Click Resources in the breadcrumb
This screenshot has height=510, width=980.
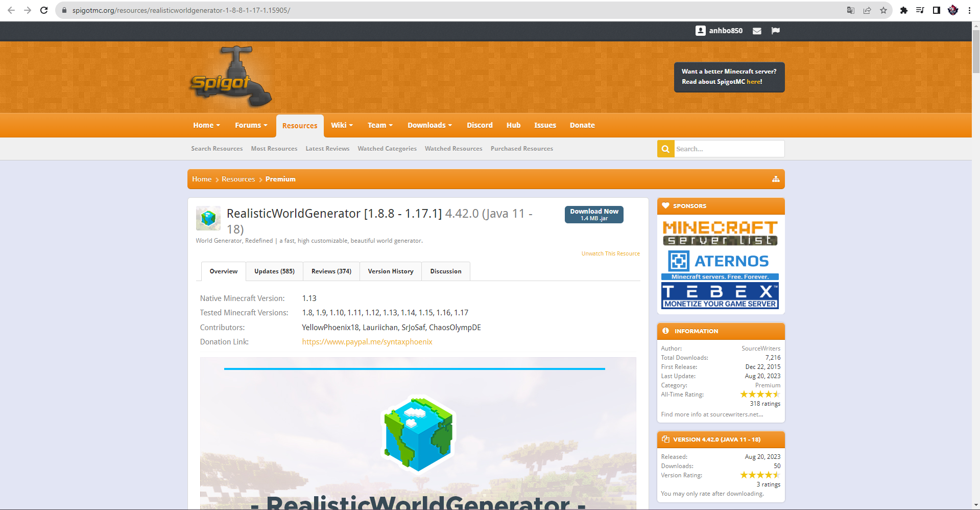coord(238,179)
